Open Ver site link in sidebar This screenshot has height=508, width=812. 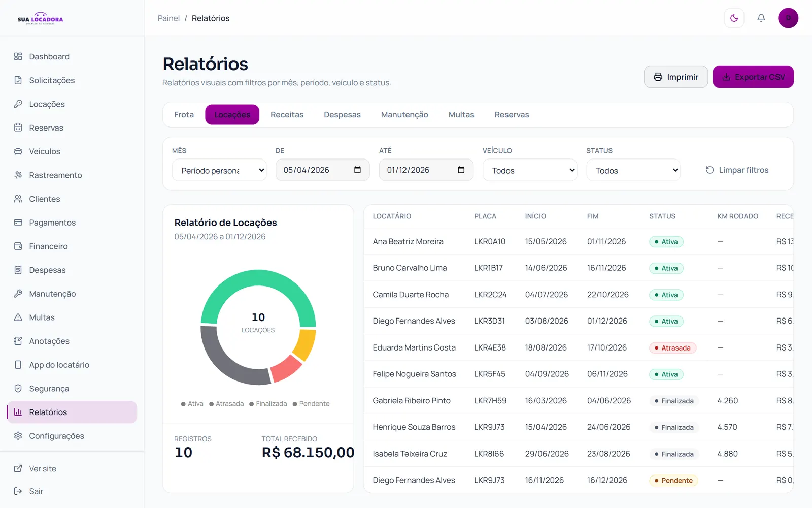[43, 469]
